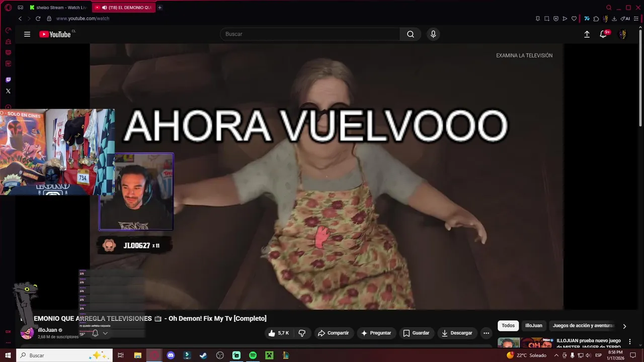
Task: View site security lock information
Action: click(x=49, y=19)
